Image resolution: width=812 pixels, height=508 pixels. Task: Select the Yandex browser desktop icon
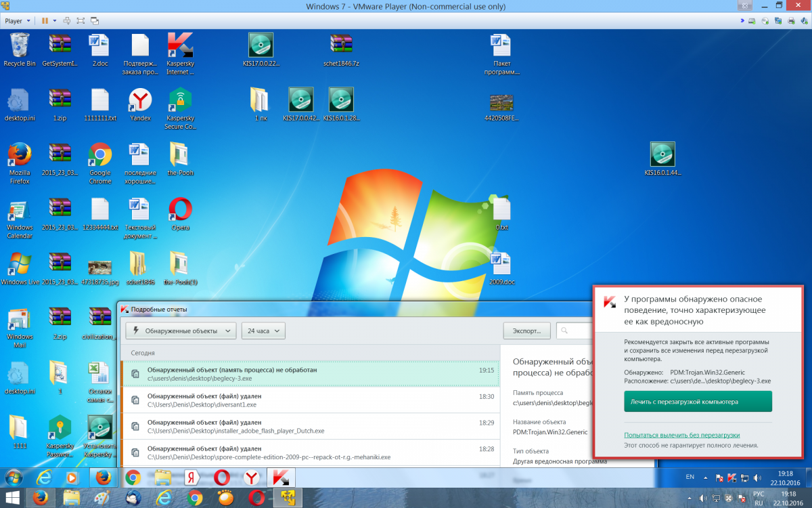coord(140,104)
